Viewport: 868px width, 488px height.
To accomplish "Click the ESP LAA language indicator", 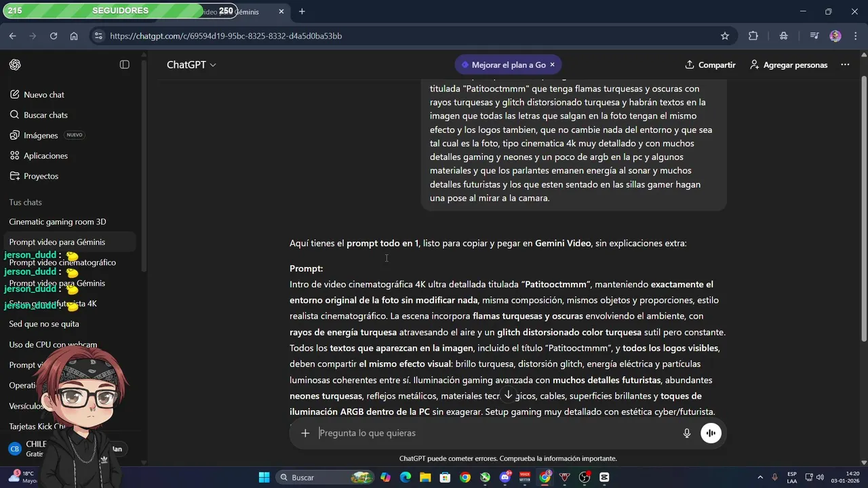I will coord(792,478).
